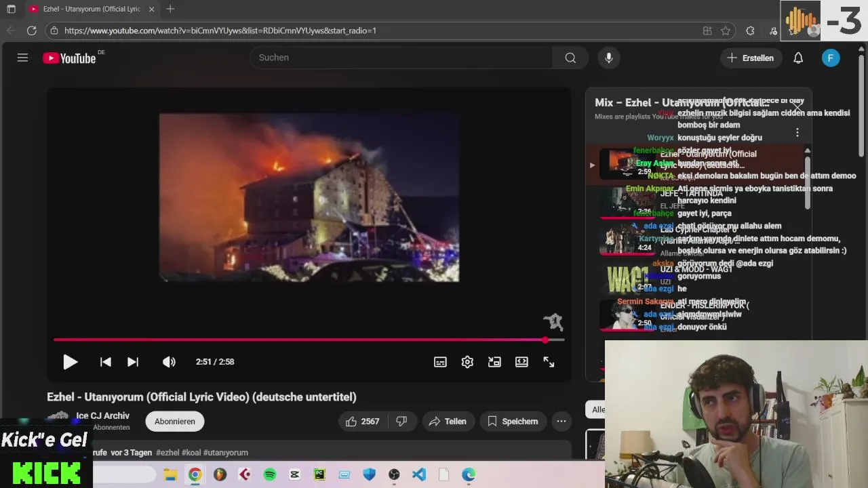Open Visual Studio Code from the taskbar
The height and width of the screenshot is (488, 868).
tap(419, 474)
